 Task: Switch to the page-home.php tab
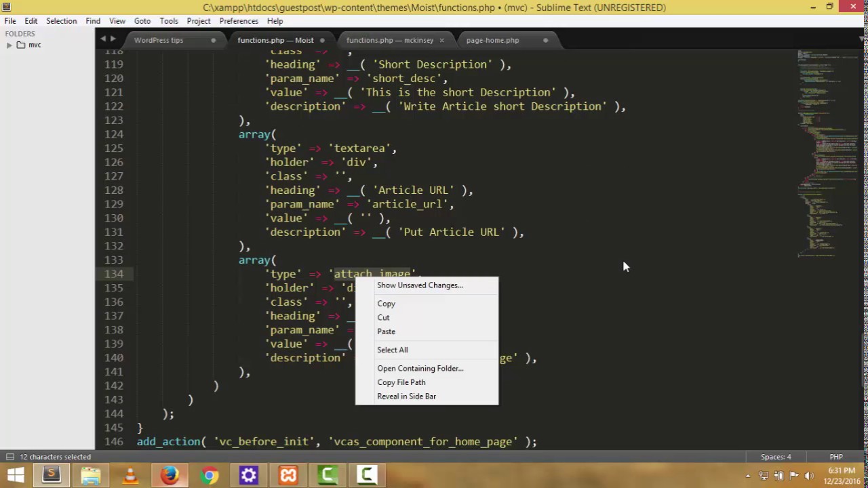[493, 40]
